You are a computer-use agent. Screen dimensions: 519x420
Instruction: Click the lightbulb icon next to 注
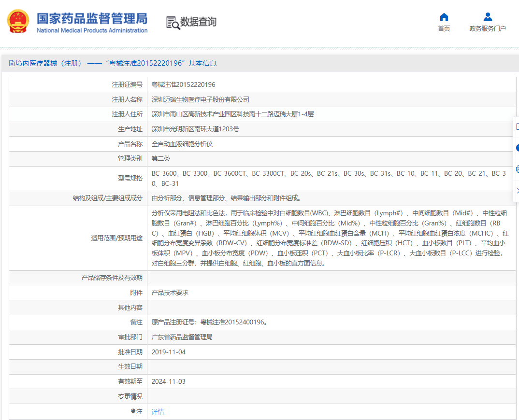(133, 411)
